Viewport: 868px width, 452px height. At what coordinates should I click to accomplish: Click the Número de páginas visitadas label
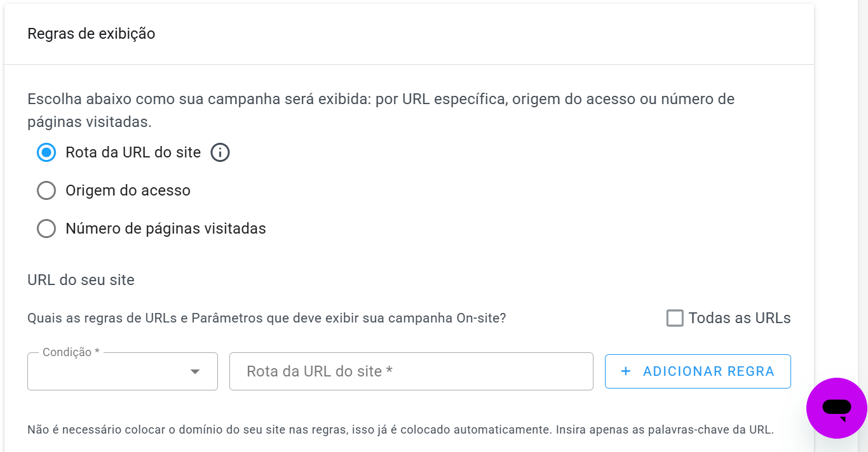(x=165, y=229)
